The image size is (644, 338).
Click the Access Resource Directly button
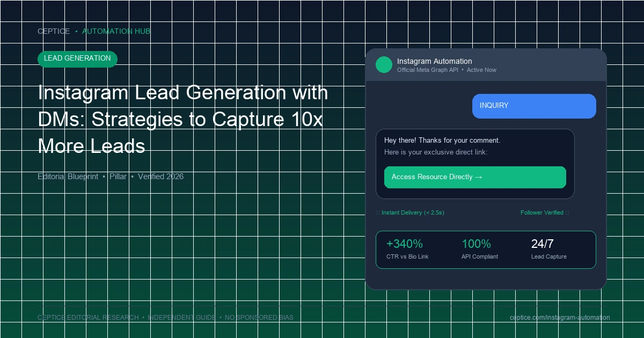tap(475, 177)
